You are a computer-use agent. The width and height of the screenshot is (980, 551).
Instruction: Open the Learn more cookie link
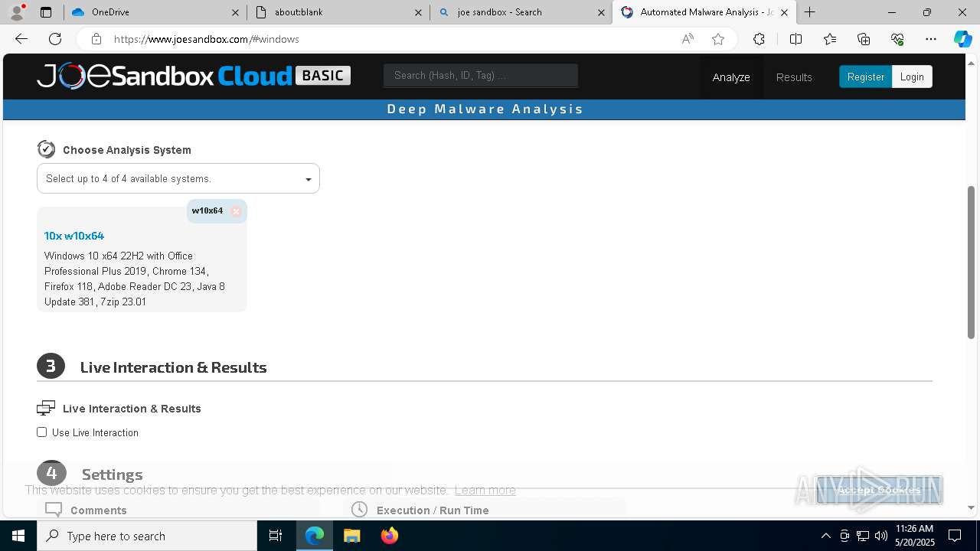pyautogui.click(x=485, y=490)
